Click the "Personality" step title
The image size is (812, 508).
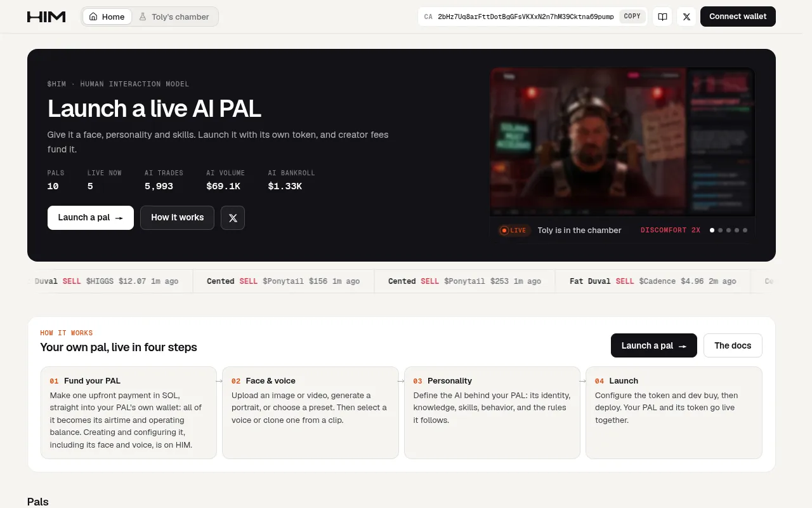coord(450,381)
